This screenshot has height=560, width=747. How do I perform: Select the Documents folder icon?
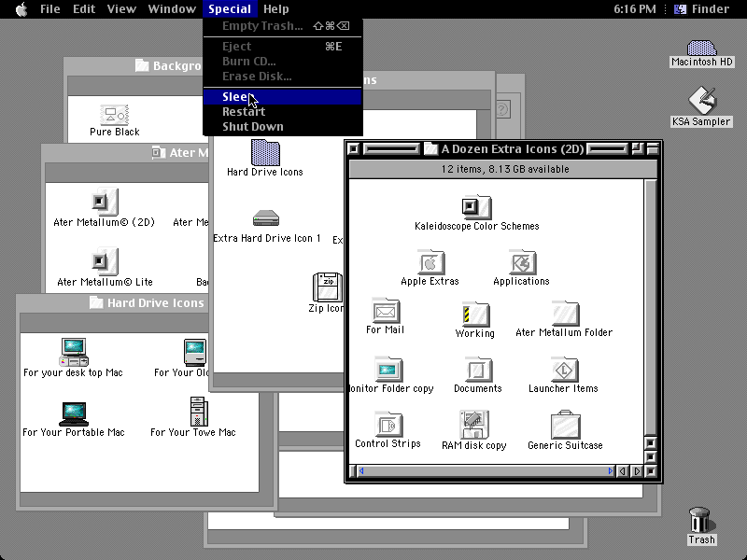click(x=478, y=370)
